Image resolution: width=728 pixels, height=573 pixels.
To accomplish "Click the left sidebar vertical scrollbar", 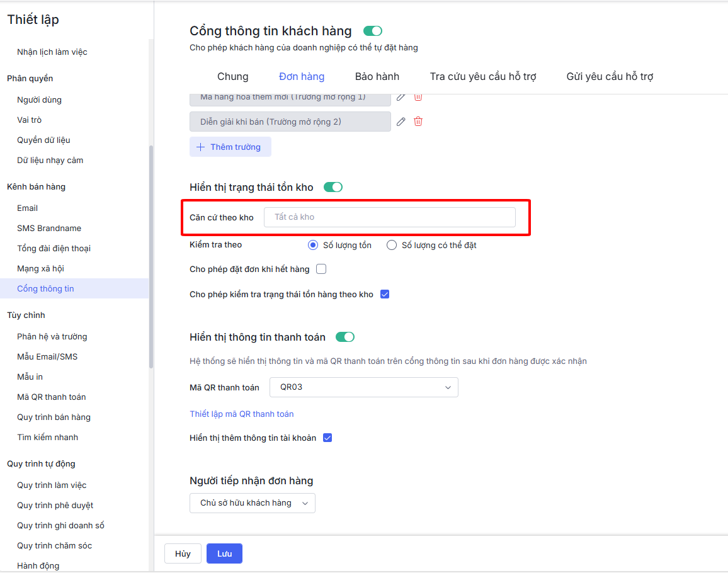I will click(151, 252).
